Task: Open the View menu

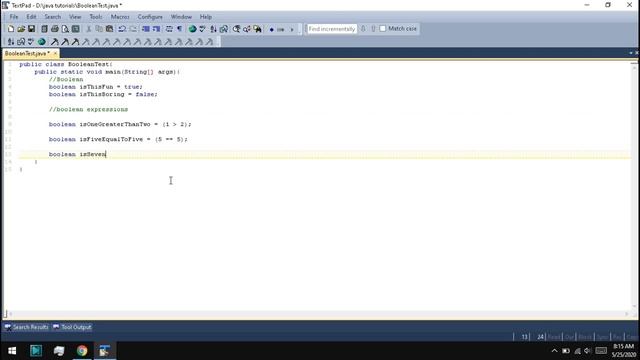Action: pos(75,17)
